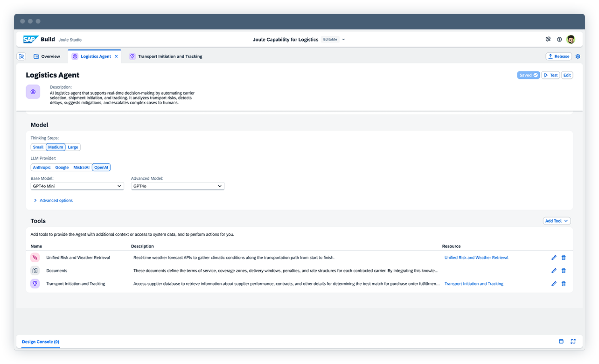Expand Design Console to full screen
Image resolution: width=599 pixels, height=364 pixels.
pos(573,342)
